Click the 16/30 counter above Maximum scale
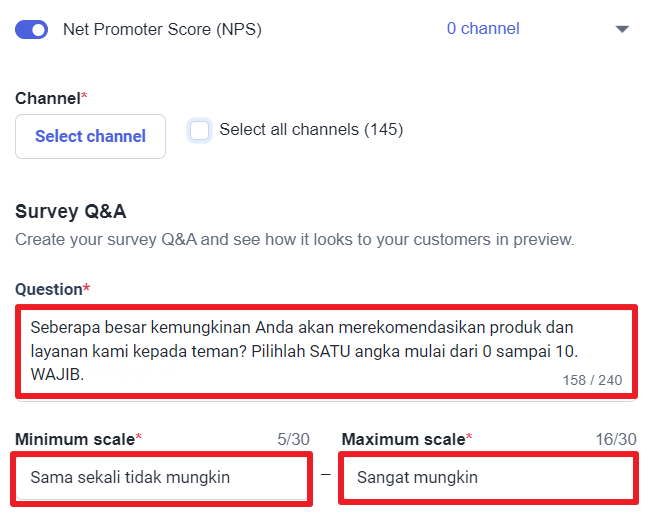This screenshot has width=651, height=523. (x=616, y=439)
